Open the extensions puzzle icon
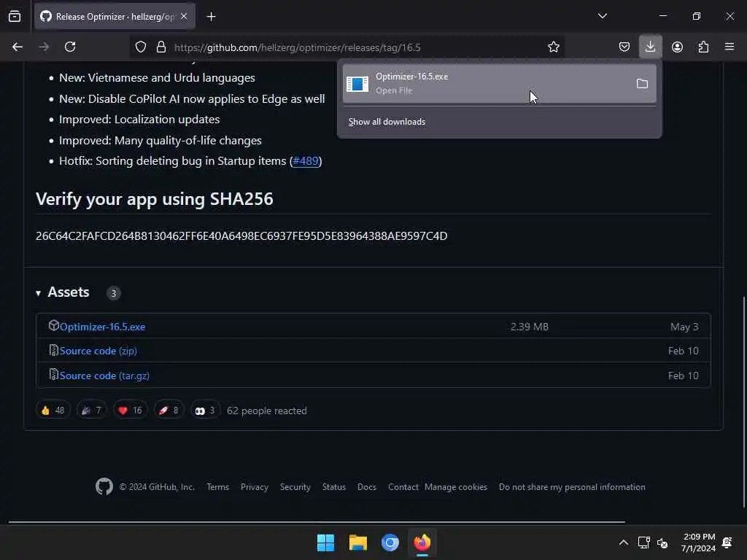Screen dimensions: 747x560 click(x=703, y=47)
